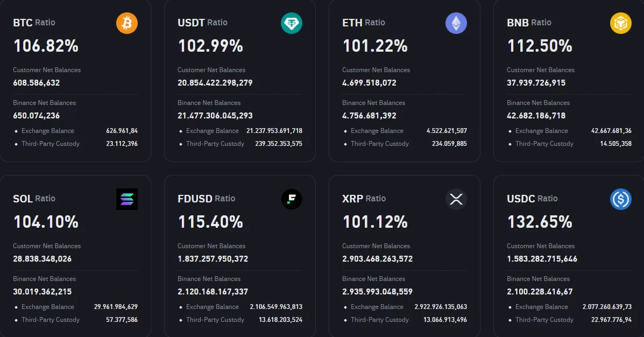This screenshot has height=337, width=644.
Task: Click the black FDUSD coin icon
Action: point(292,199)
